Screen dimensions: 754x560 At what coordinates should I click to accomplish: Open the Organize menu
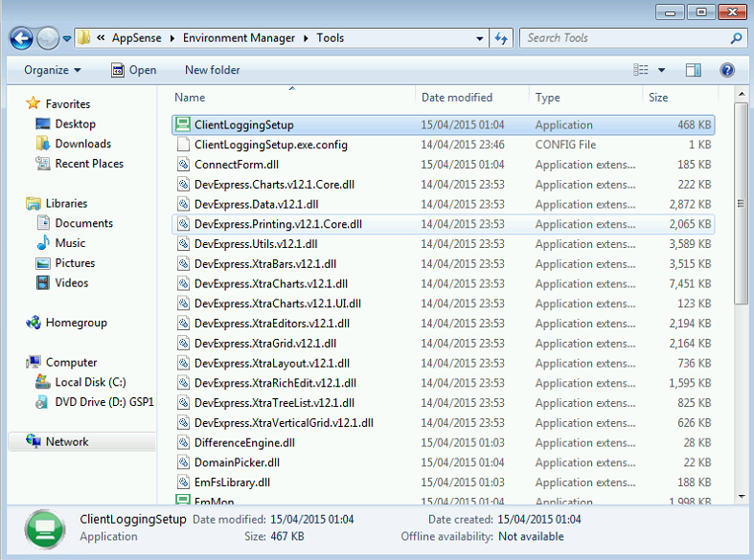pos(53,70)
